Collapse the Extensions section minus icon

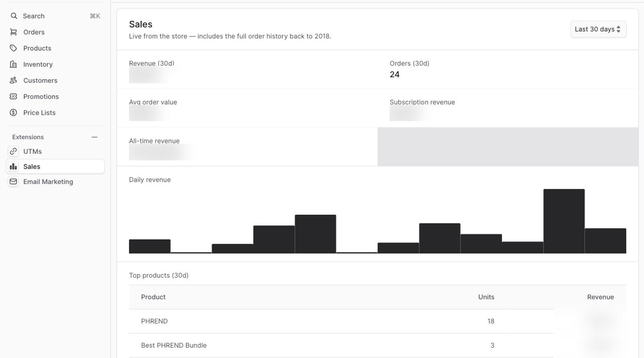(x=95, y=137)
